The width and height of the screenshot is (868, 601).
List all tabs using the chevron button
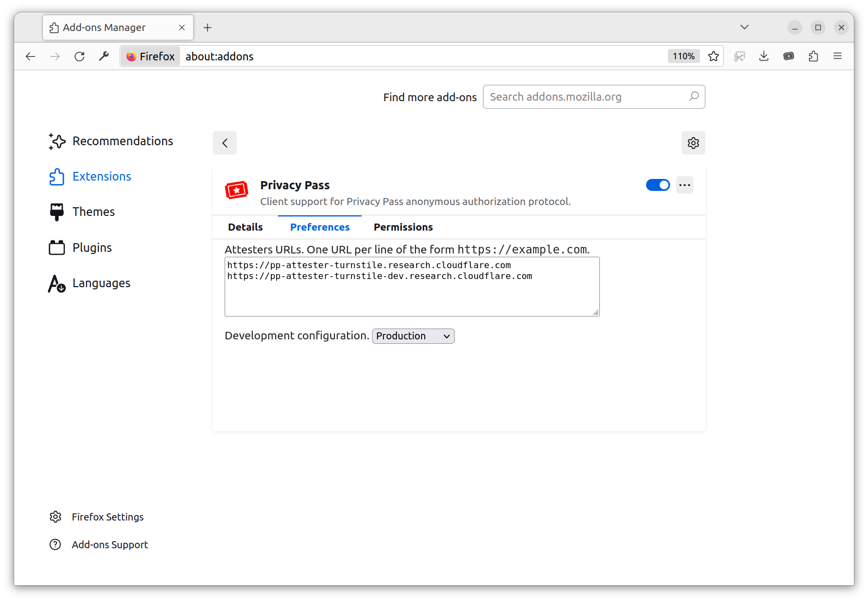[x=745, y=27]
